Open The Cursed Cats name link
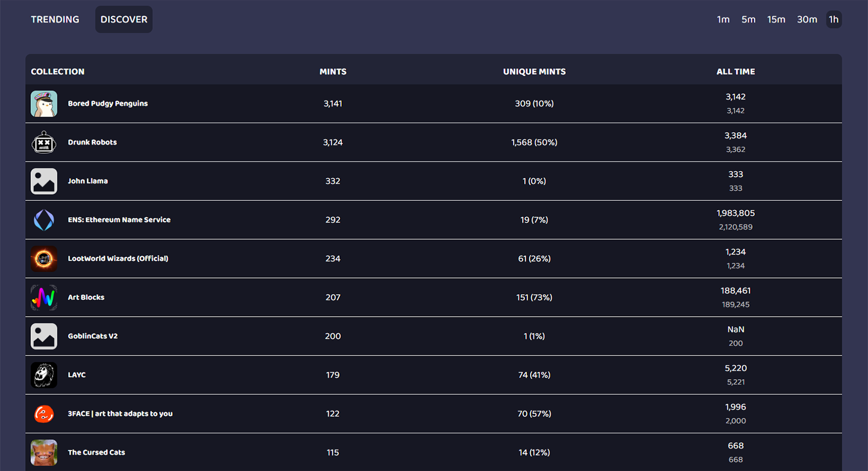This screenshot has width=868, height=471. point(97,453)
